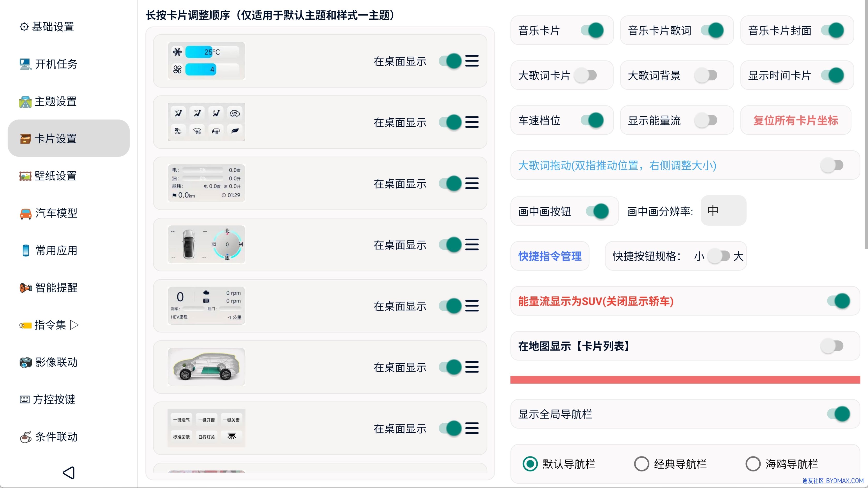868x488 pixels.
Task: Click the camera icon for 影像联动
Action: [25, 362]
